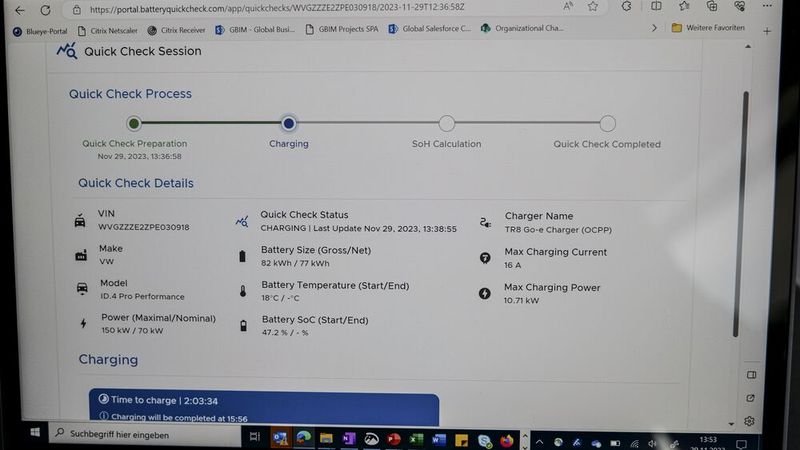Open the browser Extensions puzzle icon

[x=627, y=6]
